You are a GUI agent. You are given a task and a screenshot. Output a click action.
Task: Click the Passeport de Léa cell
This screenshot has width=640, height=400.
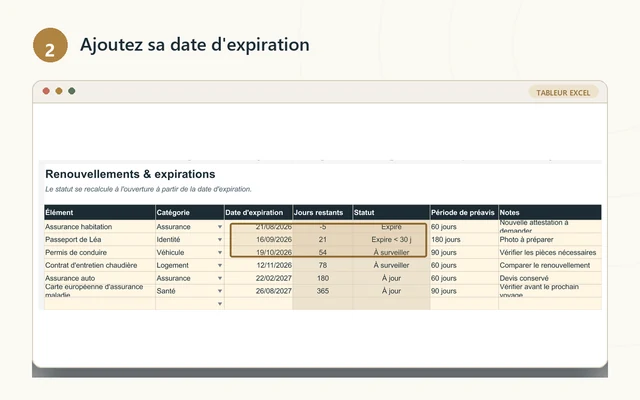coord(100,240)
